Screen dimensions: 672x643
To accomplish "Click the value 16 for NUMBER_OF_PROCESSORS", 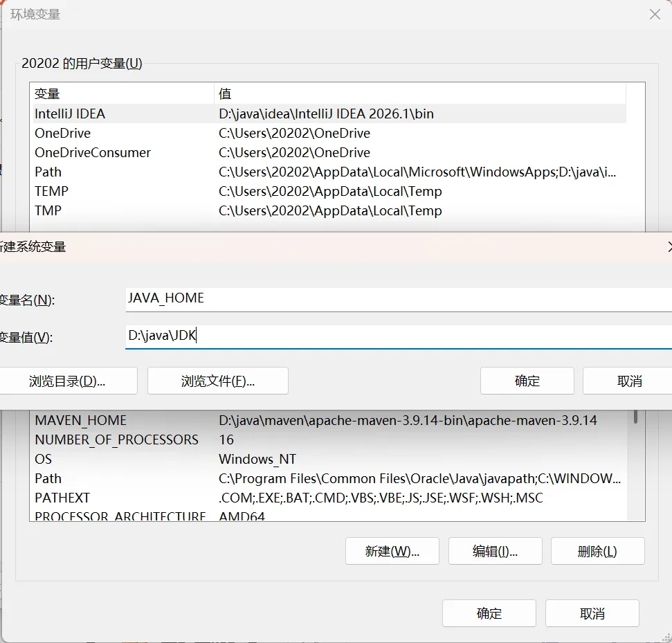I will click(226, 440).
